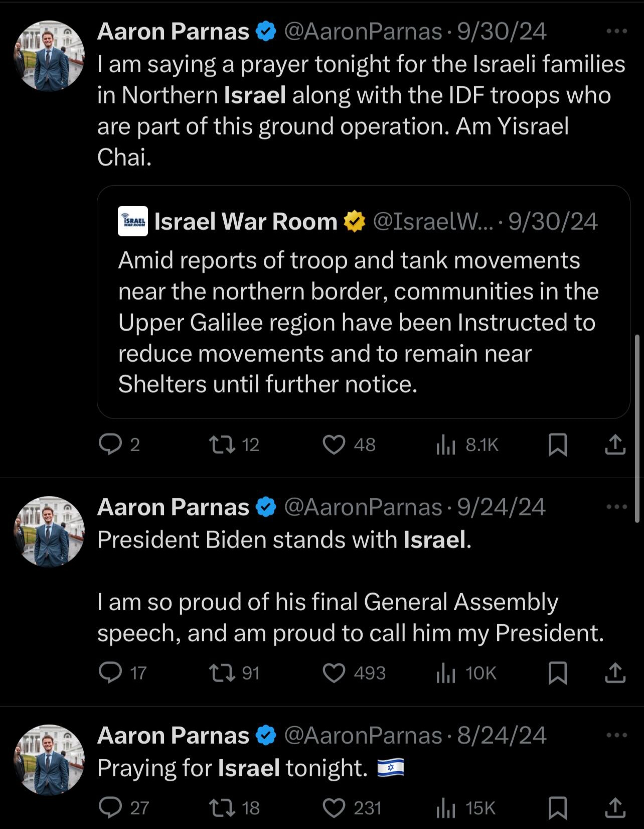Click the vertical scrollbar on right edge

coord(637,429)
